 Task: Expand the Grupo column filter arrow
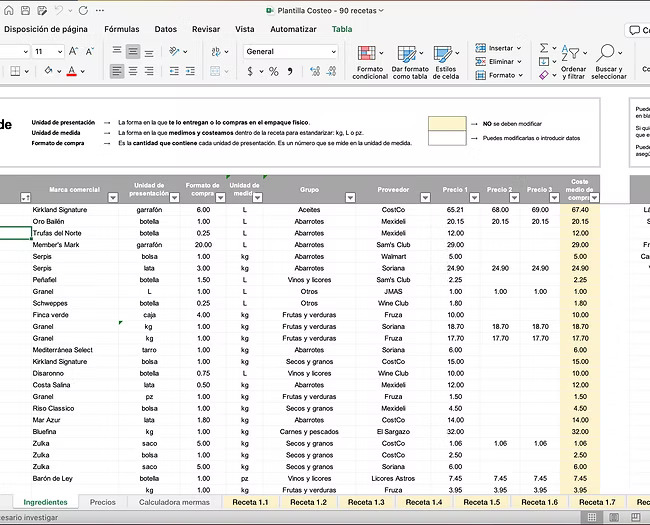pos(349,198)
